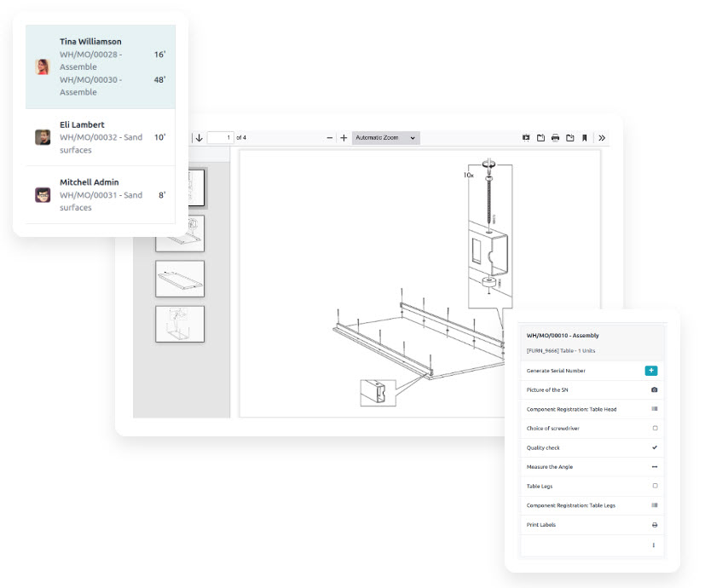Click the Measure the Angle ruler icon
The height and width of the screenshot is (588, 728).
654,467
